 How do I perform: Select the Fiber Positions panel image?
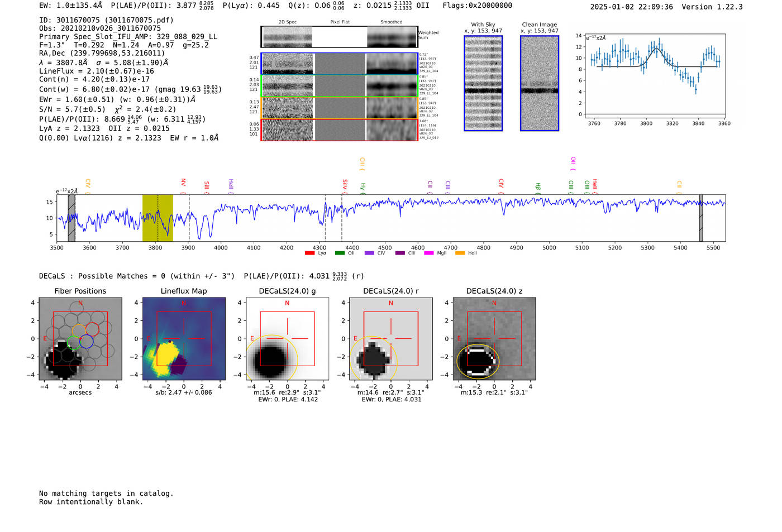tap(80, 339)
